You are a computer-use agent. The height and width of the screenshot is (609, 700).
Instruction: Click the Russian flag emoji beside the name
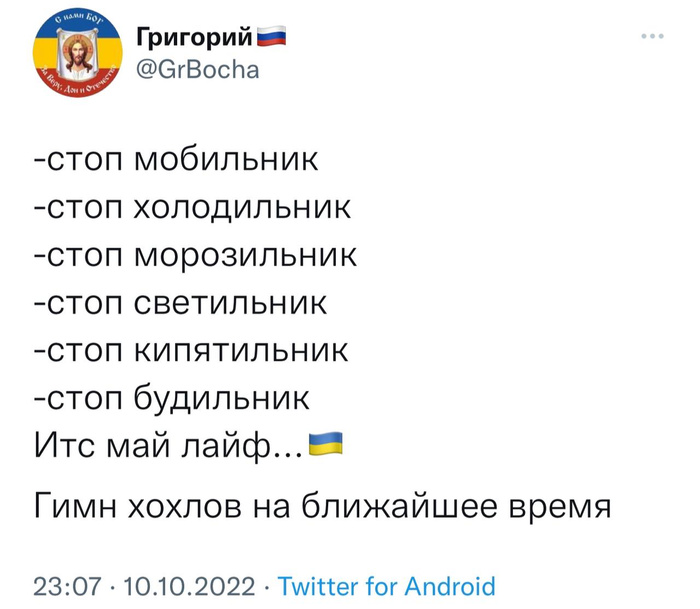(272, 39)
